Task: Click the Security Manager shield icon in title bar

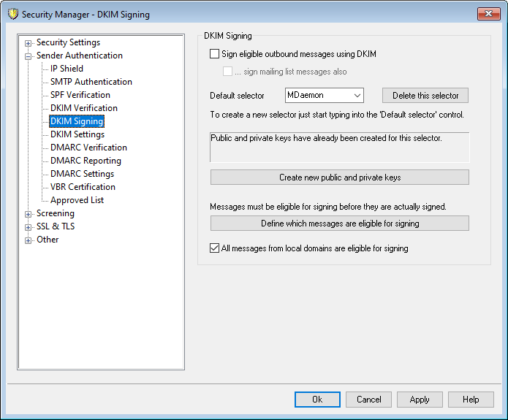Action: [12, 14]
